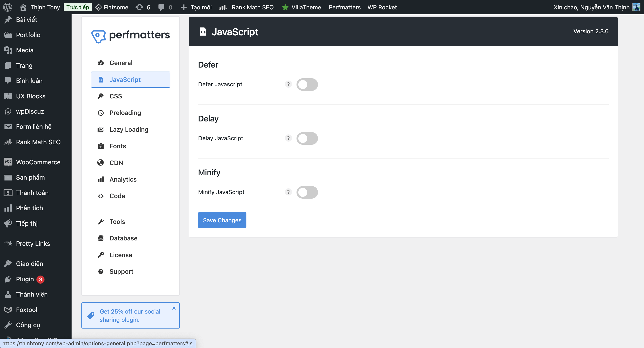The image size is (644, 348).
Task: Open the Preloading section
Action: tap(125, 113)
